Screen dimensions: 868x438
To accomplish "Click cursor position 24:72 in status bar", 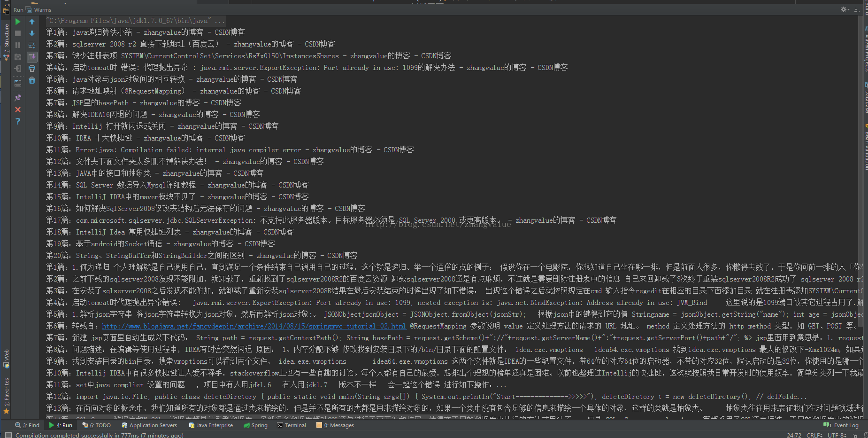I will [x=794, y=435].
